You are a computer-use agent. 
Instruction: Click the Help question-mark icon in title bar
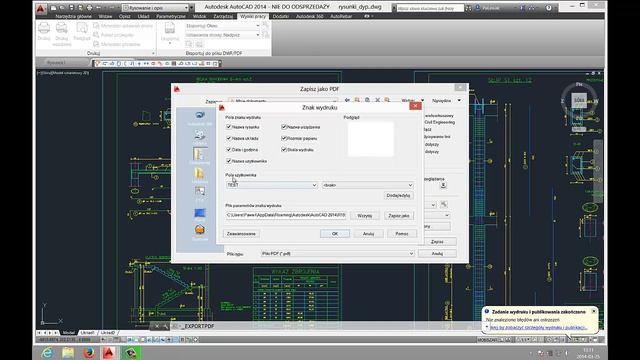point(549,8)
